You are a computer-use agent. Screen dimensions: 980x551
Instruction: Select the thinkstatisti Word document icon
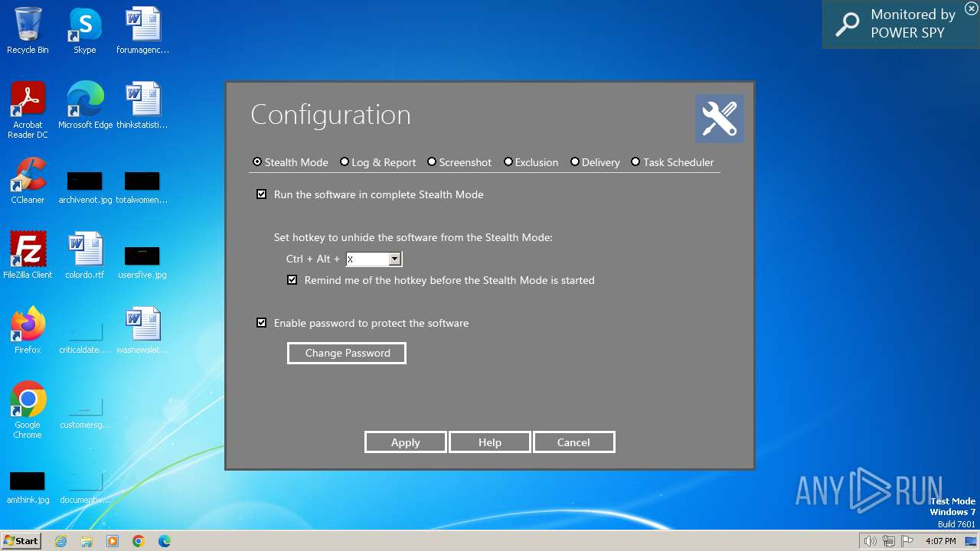(142, 106)
